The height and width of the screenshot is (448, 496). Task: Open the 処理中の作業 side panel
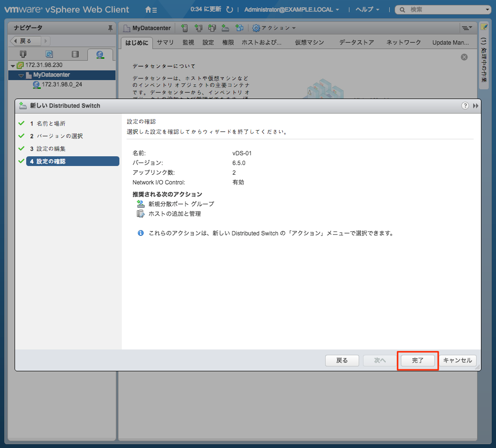pos(484,60)
